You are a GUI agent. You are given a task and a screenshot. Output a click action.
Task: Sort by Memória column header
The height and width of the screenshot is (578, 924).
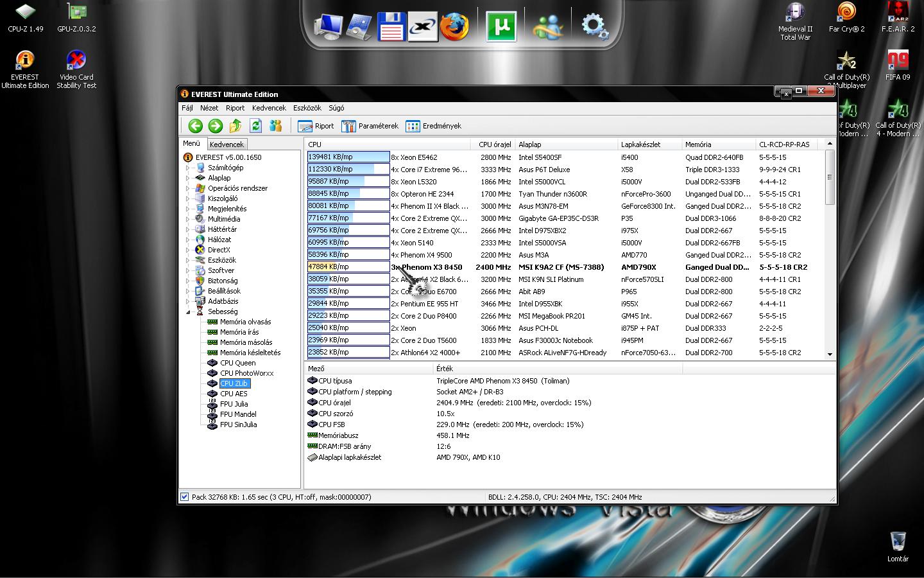tap(719, 144)
